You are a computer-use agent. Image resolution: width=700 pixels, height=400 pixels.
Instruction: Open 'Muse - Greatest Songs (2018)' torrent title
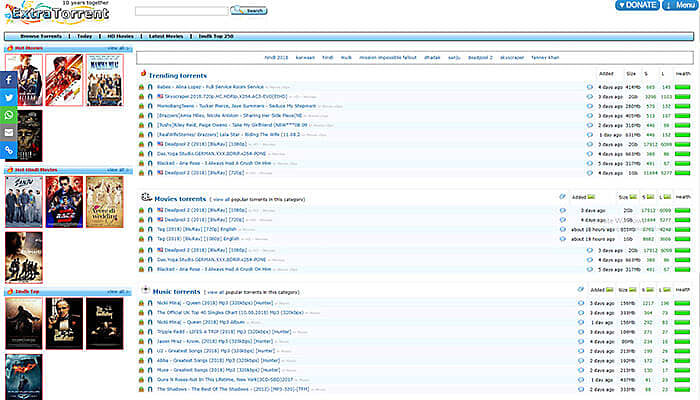[218, 370]
